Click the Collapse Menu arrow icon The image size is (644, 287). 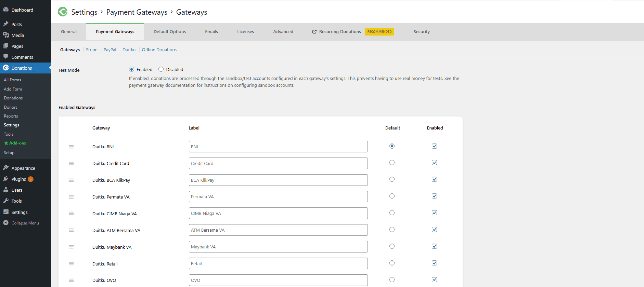pyautogui.click(x=6, y=223)
